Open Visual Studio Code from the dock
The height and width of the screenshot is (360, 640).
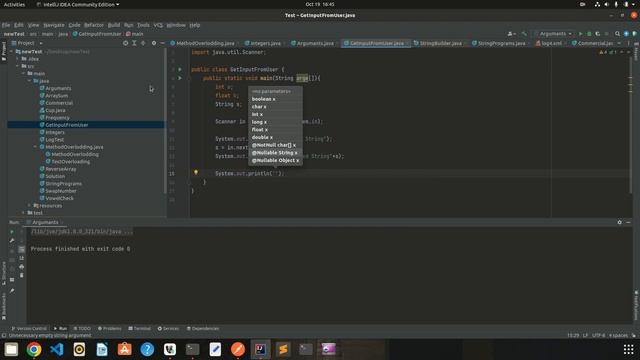[57, 349]
